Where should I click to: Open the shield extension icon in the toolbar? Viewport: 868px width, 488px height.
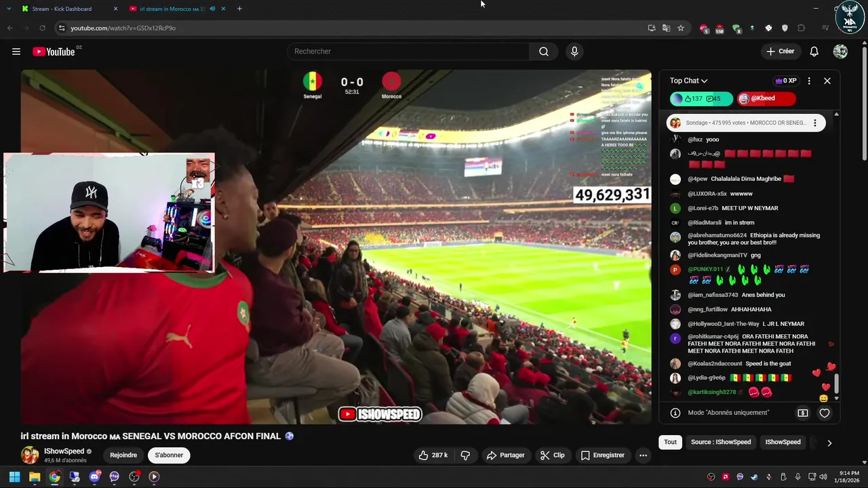pos(785,28)
